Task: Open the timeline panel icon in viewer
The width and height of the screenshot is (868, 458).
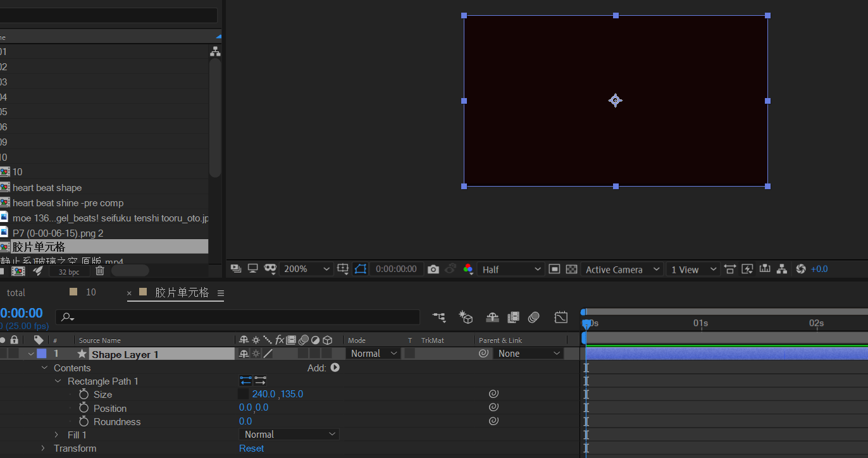Action: pyautogui.click(x=765, y=269)
